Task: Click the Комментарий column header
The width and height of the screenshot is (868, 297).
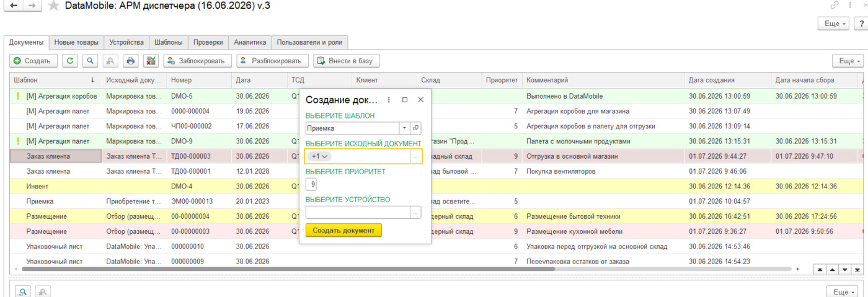Action: (x=603, y=80)
